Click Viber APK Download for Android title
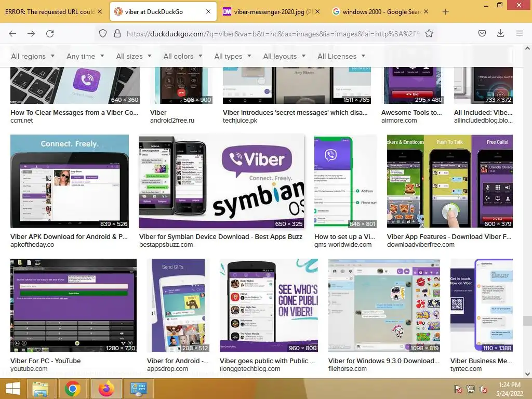532x399 pixels. (x=69, y=237)
